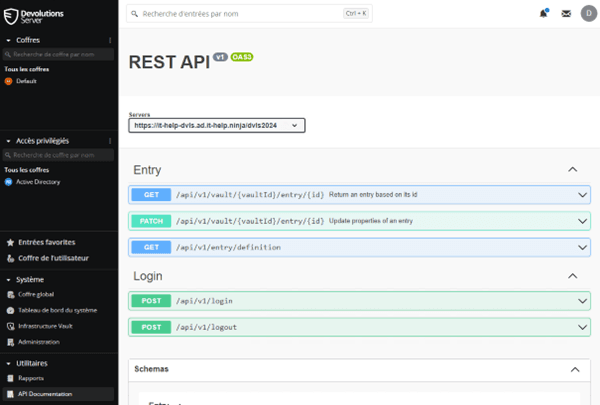Screen dimensions: 600x405
Task: Collapse the Entry API section
Action: click(x=572, y=170)
